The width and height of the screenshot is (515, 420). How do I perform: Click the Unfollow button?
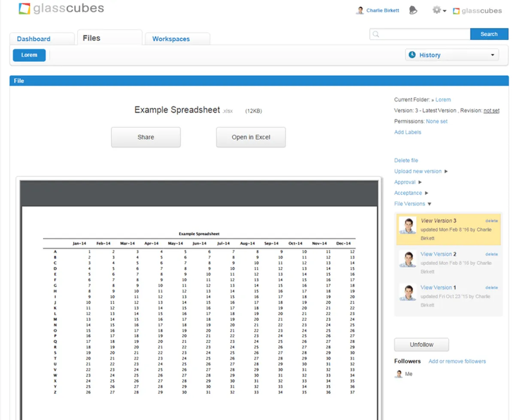coord(421,344)
